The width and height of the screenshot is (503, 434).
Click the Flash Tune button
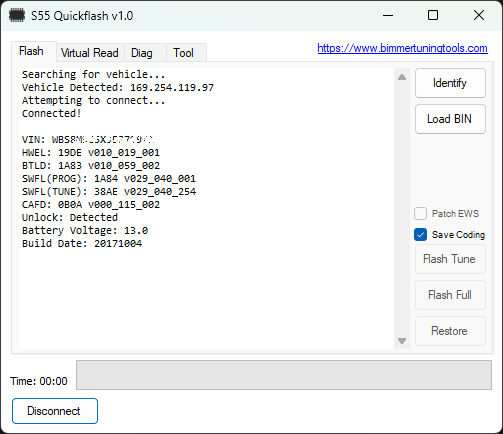point(450,259)
